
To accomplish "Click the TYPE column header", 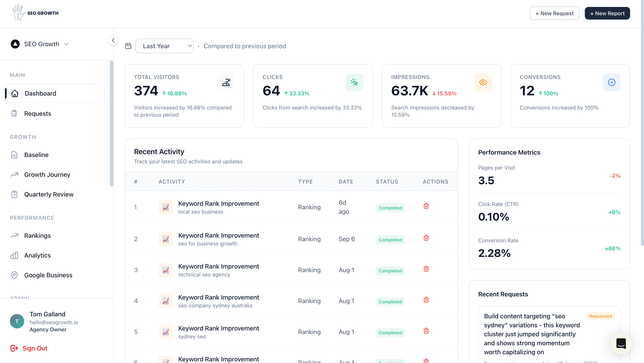I will tap(305, 182).
